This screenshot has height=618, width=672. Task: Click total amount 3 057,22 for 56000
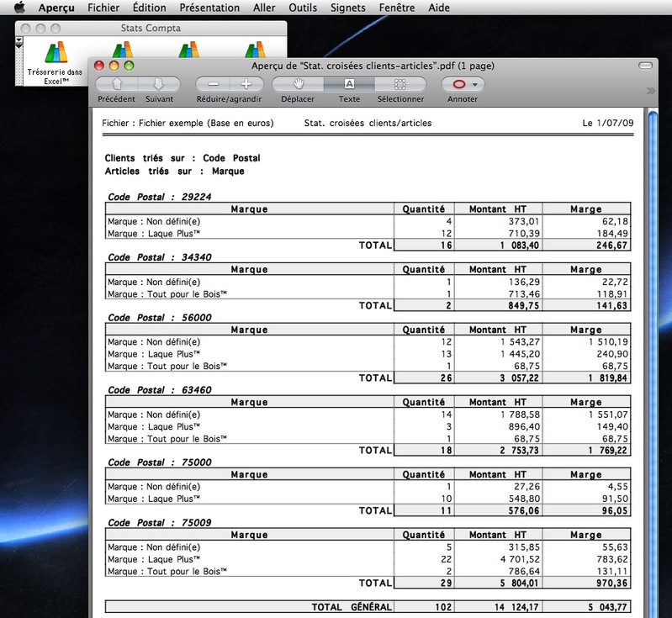520,378
